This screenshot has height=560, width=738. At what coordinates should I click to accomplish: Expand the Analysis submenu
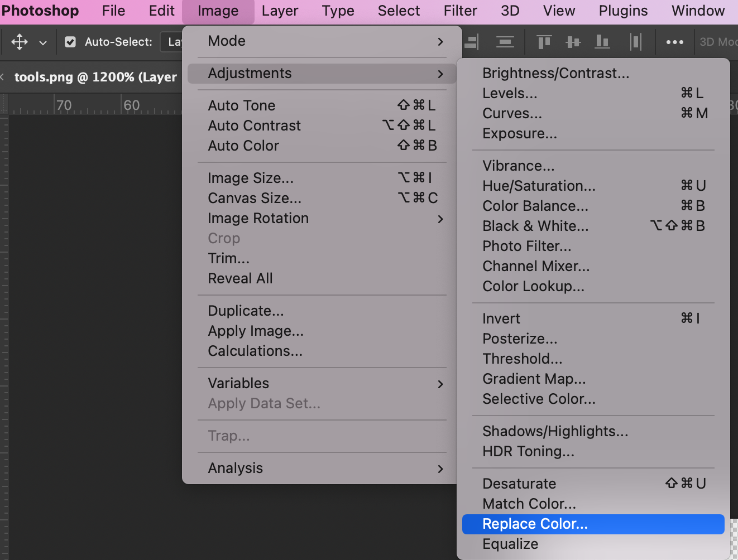click(322, 468)
